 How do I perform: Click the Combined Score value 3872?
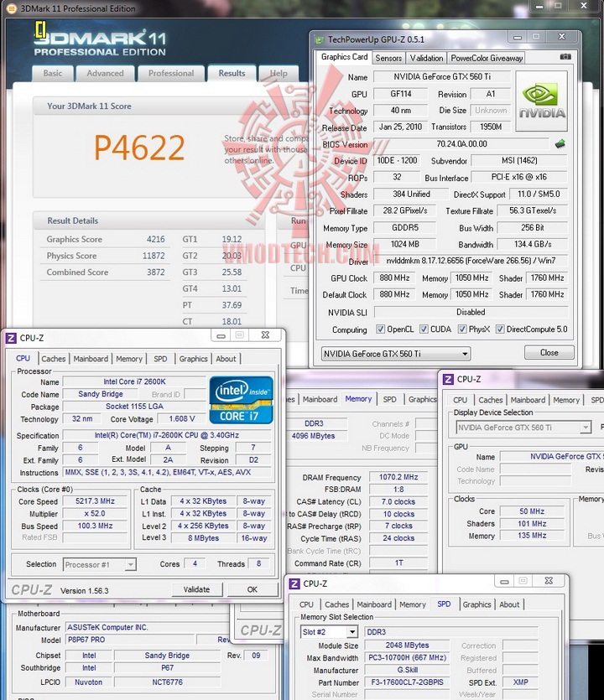tap(155, 272)
